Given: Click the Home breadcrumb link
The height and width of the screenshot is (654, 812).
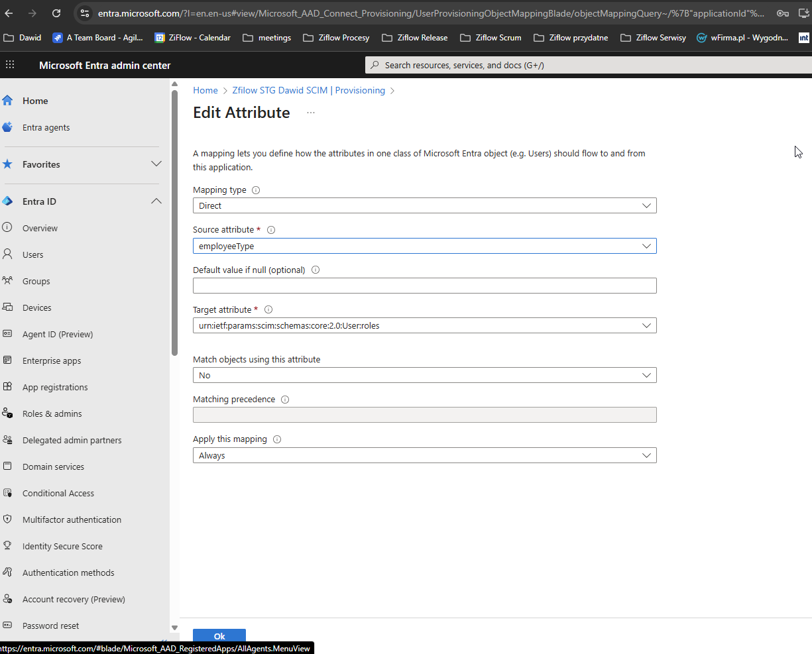Looking at the screenshot, I should click(x=205, y=91).
